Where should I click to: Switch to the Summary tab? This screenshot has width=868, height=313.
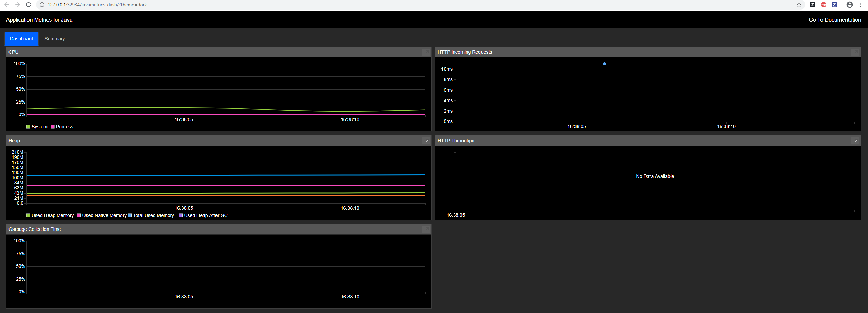tap(54, 38)
